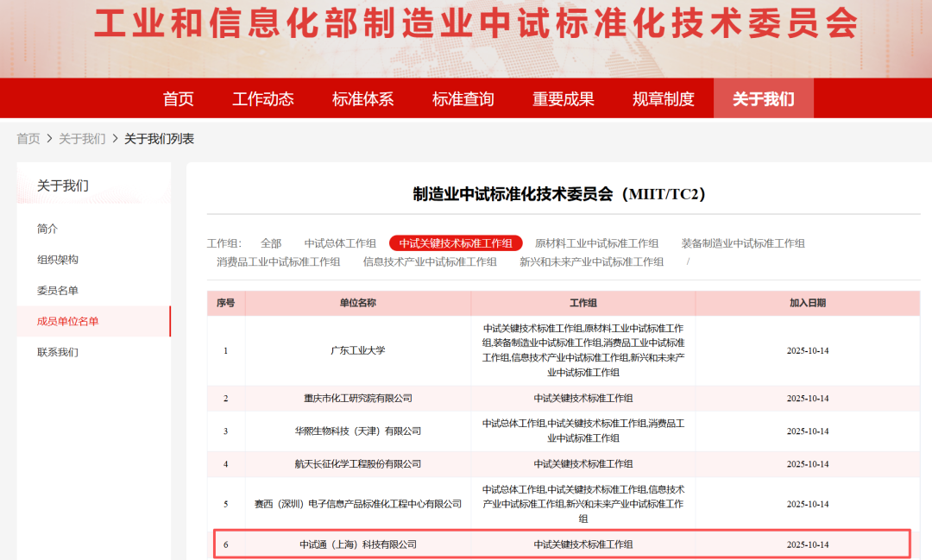Filter by 装备制造业中试标准工作组
932x560 pixels.
point(743,243)
